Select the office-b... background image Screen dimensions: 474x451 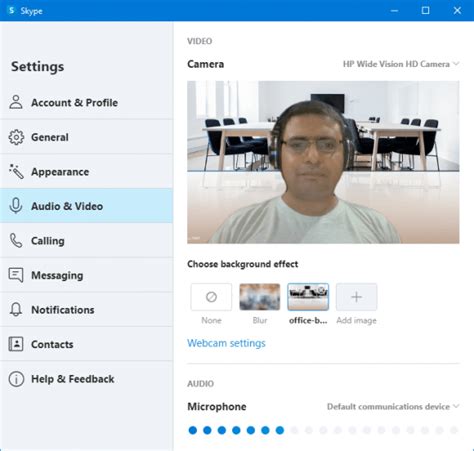(x=308, y=297)
